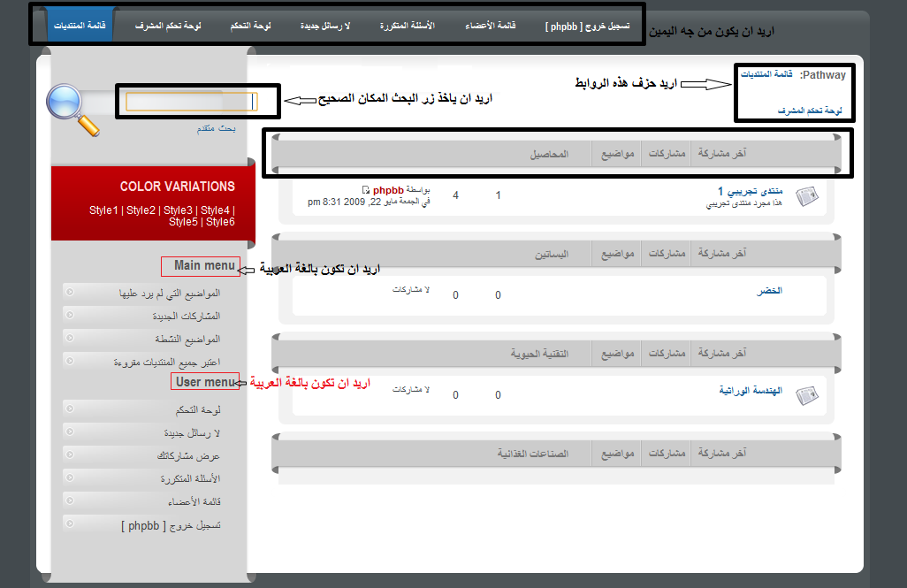Click the view latest post icon near phpbb
The height and width of the screenshot is (588, 907).
[366, 190]
